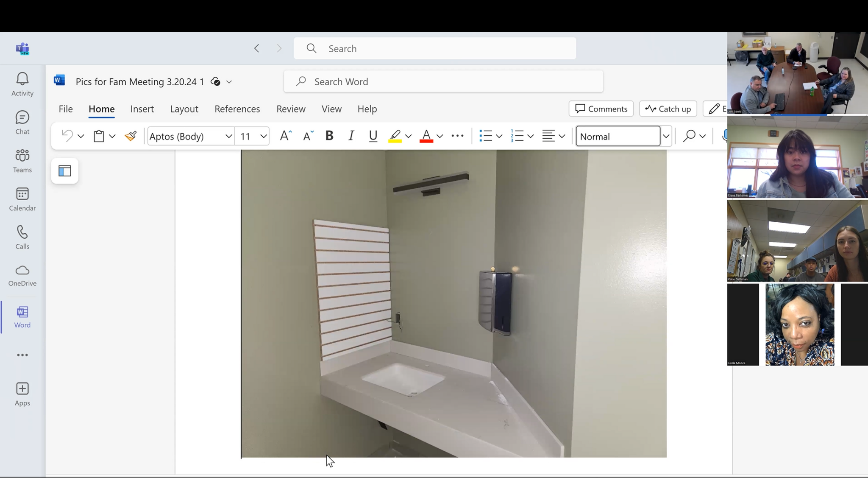868x478 pixels.
Task: Open the Find magnifier tool
Action: coord(689,136)
